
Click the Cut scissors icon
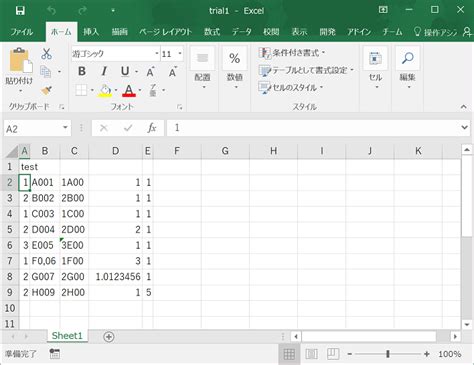click(x=46, y=54)
